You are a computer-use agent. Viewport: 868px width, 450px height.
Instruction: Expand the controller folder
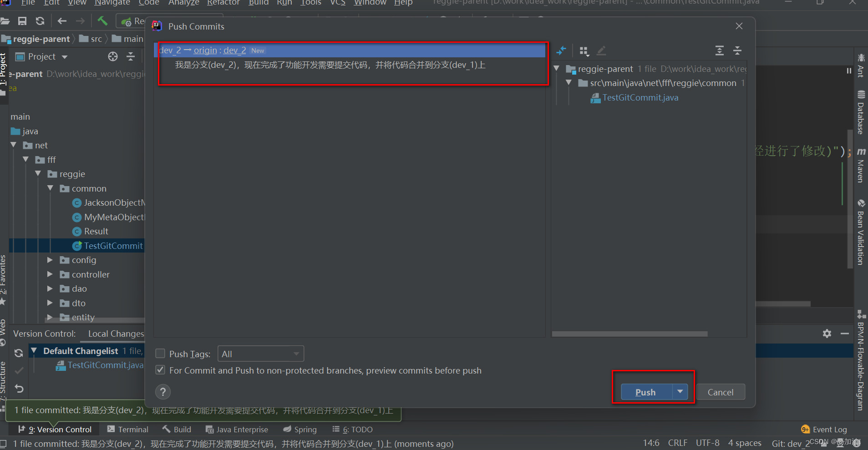(x=50, y=274)
